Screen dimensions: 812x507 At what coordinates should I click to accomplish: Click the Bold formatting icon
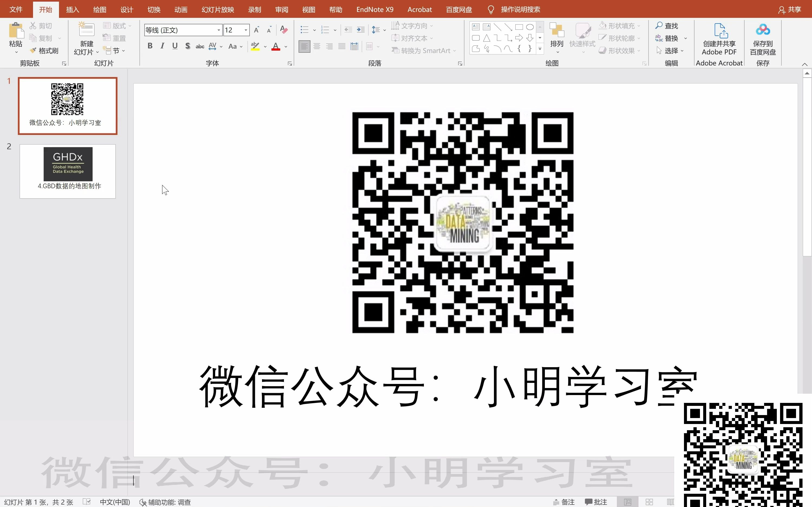point(150,46)
